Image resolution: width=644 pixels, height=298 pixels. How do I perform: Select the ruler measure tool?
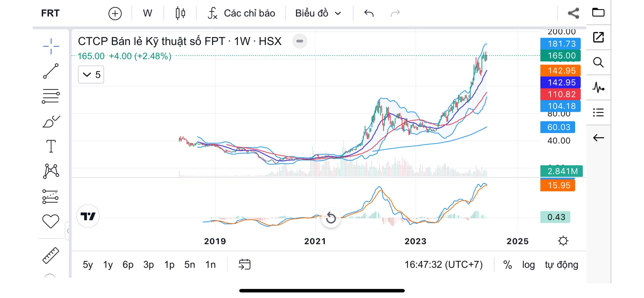pyautogui.click(x=51, y=255)
